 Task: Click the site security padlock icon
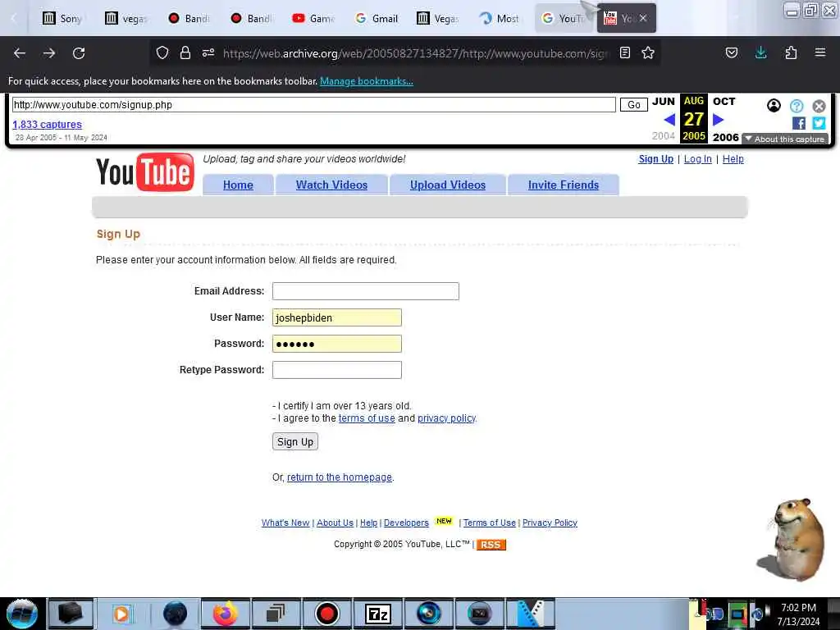click(x=185, y=52)
